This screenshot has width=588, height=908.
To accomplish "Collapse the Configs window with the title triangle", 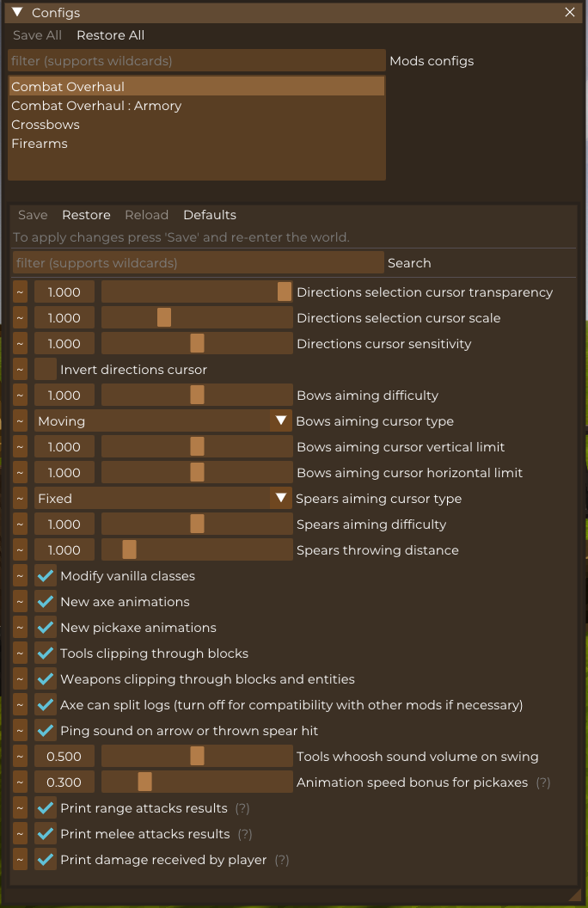I will pyautogui.click(x=17, y=12).
